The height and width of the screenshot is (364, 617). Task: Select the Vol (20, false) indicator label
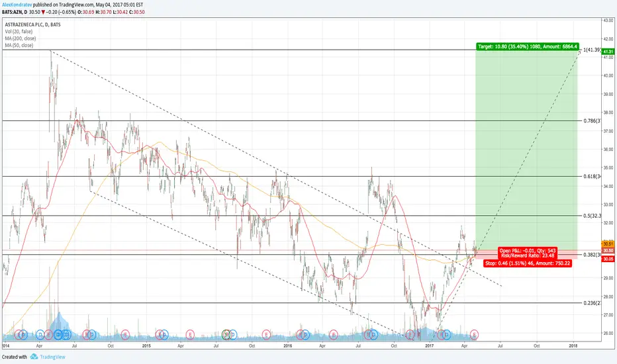(x=19, y=32)
